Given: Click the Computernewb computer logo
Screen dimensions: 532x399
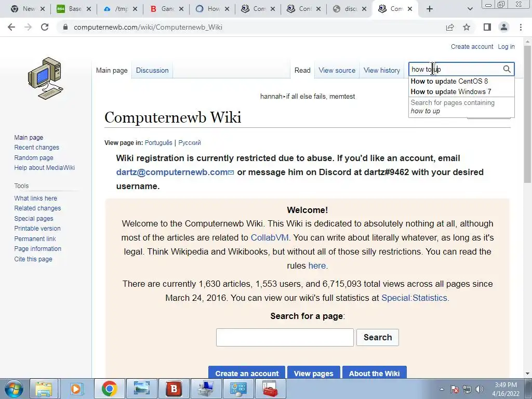Looking at the screenshot, I should pos(46,78).
